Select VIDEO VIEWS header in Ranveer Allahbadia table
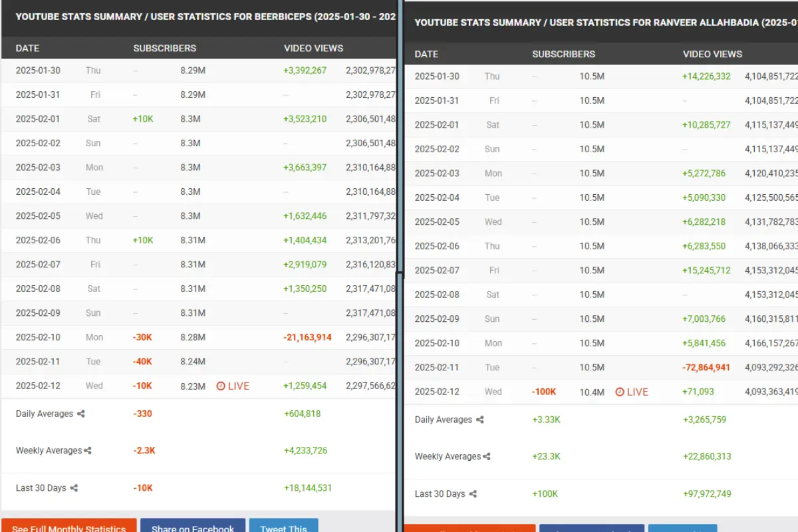 (712, 54)
